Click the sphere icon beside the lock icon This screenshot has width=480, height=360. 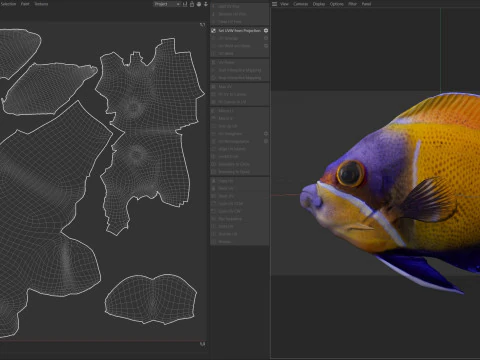199,4
